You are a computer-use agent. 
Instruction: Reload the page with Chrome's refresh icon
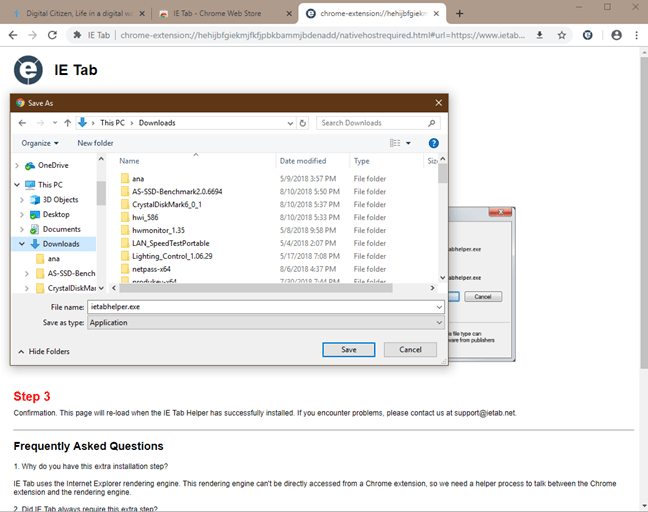(52, 35)
